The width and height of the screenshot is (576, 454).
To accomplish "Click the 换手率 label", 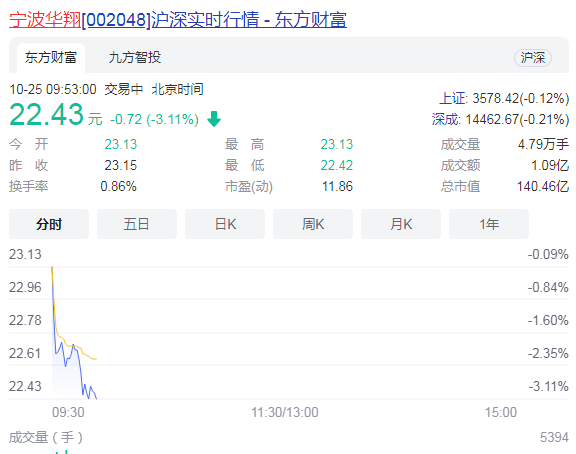I will pyautogui.click(x=28, y=186).
